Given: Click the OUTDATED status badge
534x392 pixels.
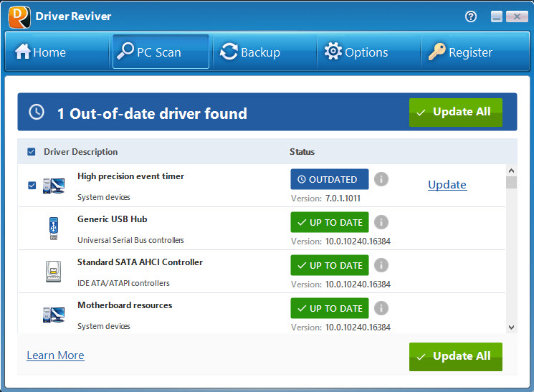Looking at the screenshot, I should click(329, 179).
